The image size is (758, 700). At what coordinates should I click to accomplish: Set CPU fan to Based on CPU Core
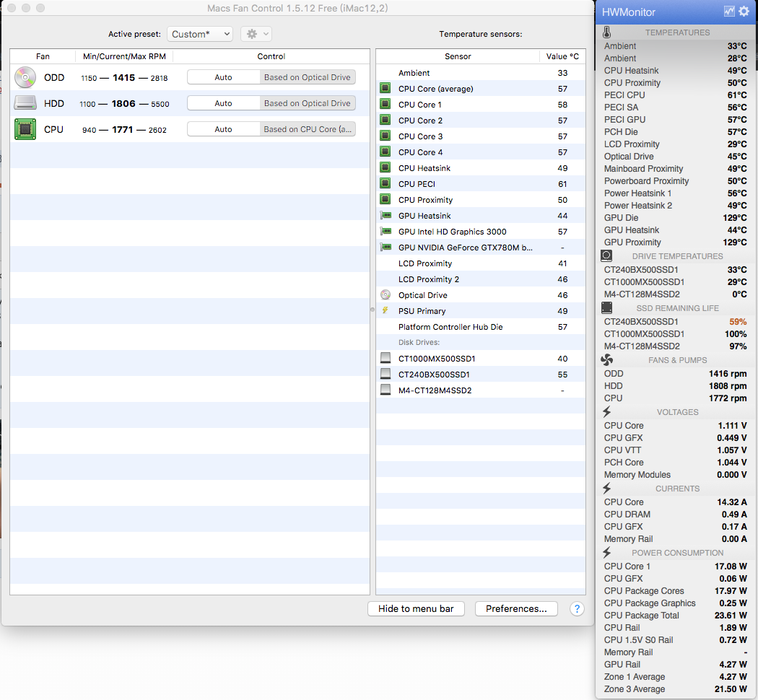tap(308, 129)
